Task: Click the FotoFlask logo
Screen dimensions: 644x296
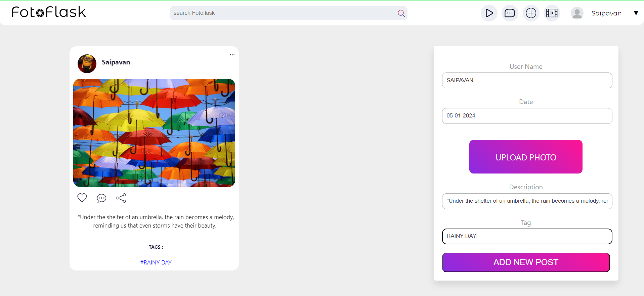Action: point(49,12)
